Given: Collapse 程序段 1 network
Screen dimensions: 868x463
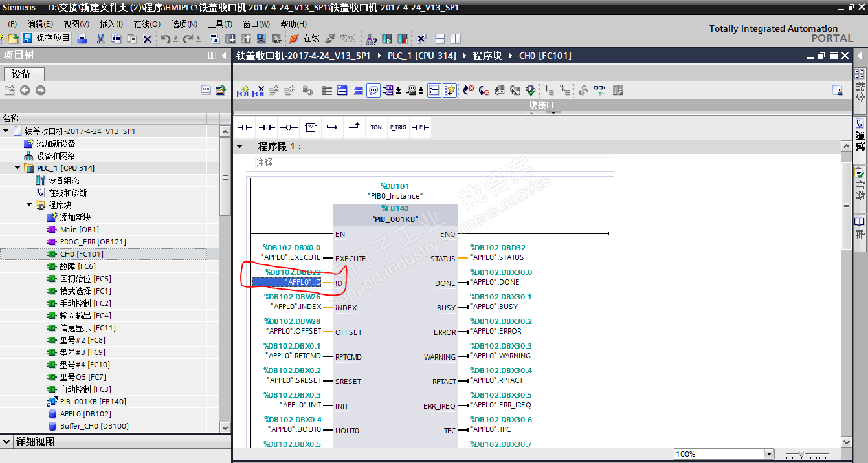Looking at the screenshot, I should tap(239, 147).
